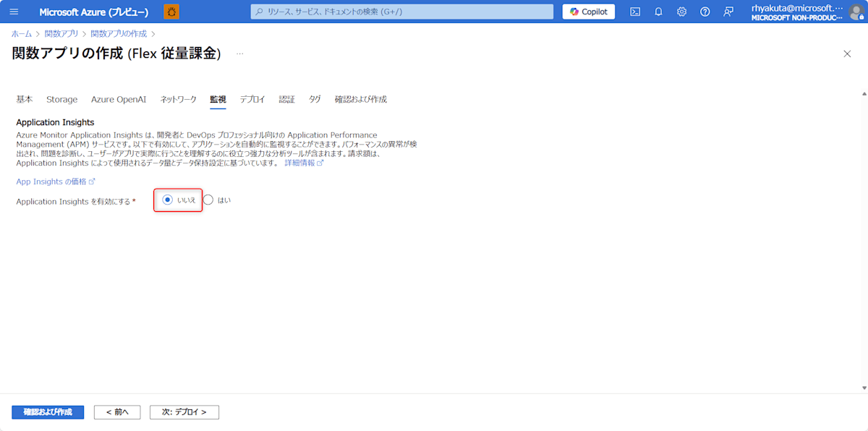Click the 次: デプロイ > button
This screenshot has width=868, height=431.
184,412
